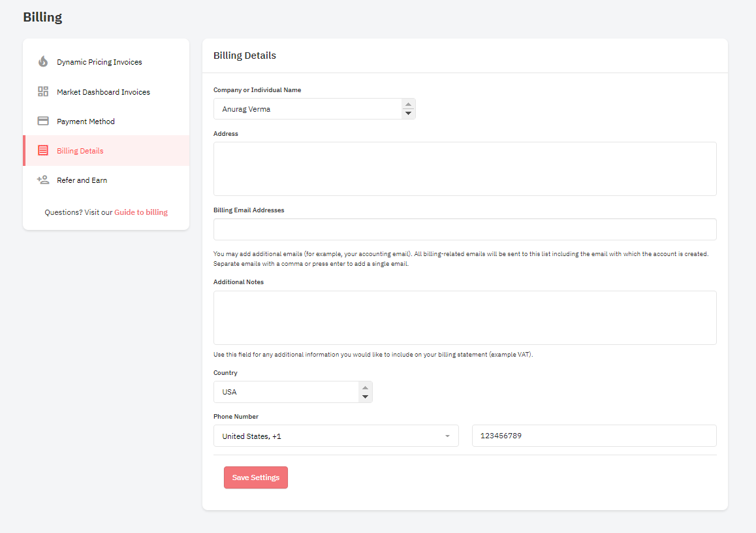
Task: Click the Country label
Action: coord(225,373)
